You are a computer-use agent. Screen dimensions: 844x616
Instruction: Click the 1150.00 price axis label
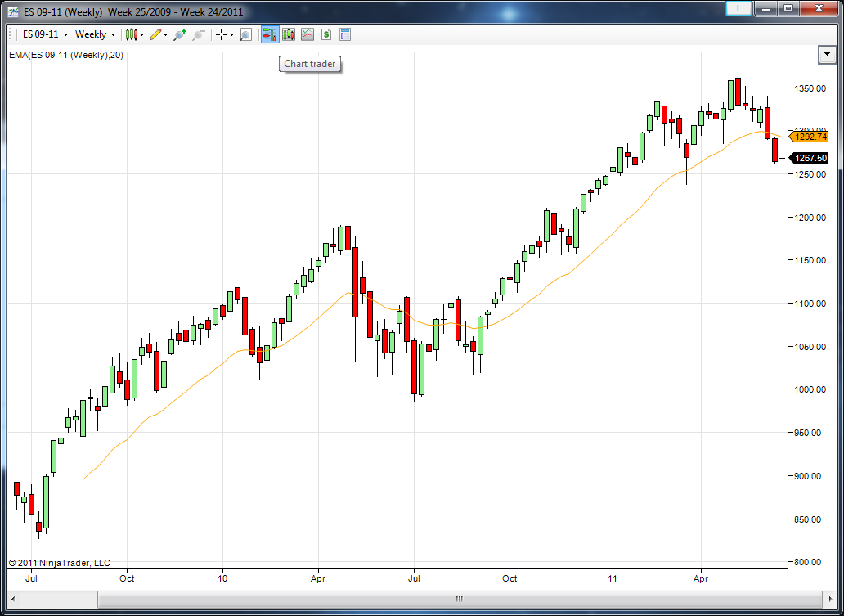[x=810, y=260]
